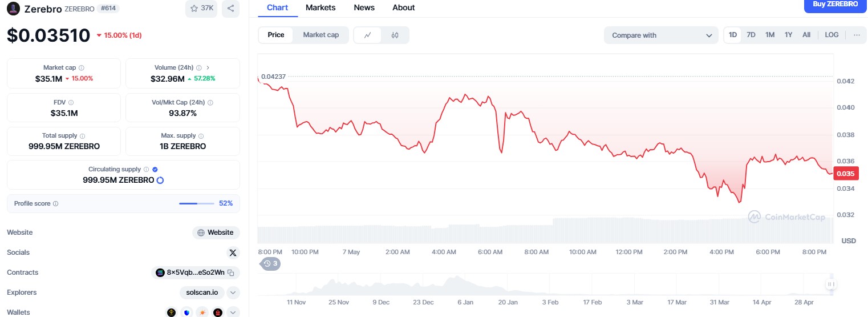This screenshot has width=868, height=317.
Task: Open the X social profile icon
Action: (233, 252)
